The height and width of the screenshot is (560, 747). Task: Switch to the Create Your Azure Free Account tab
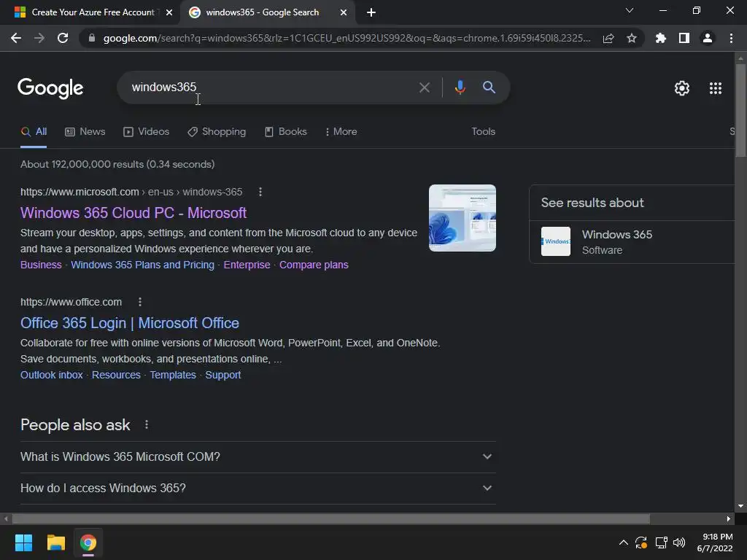(90, 12)
